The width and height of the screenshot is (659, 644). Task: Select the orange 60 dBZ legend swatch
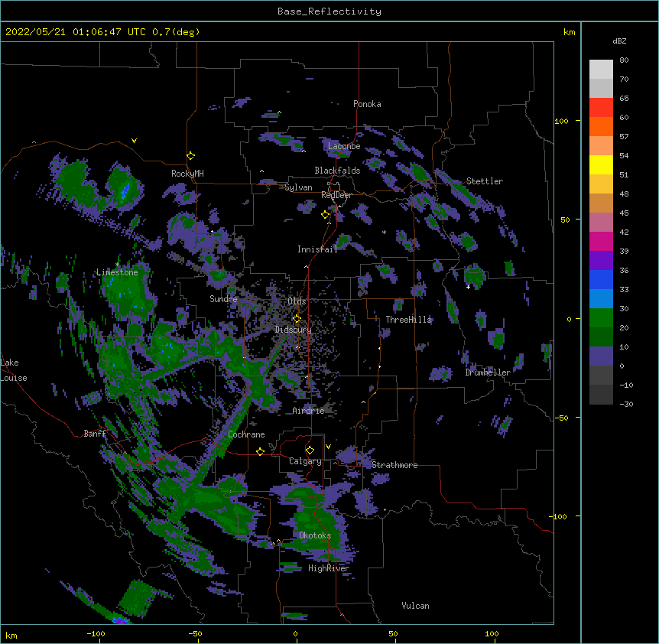point(601,126)
